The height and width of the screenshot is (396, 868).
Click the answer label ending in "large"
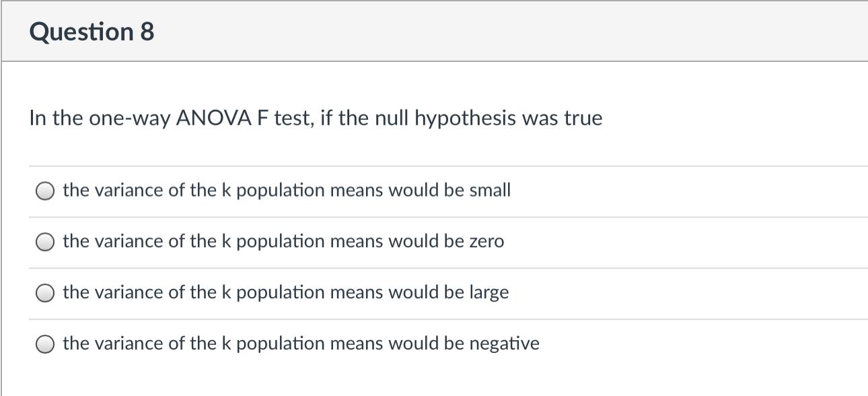286,293
